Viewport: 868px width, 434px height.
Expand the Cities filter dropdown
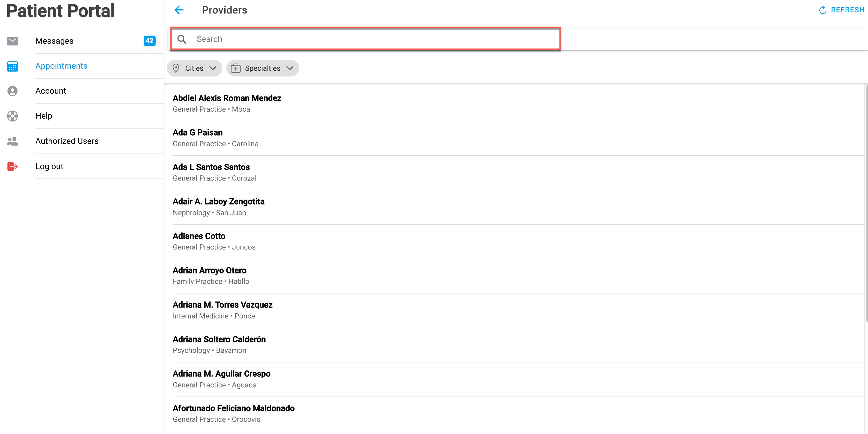194,68
